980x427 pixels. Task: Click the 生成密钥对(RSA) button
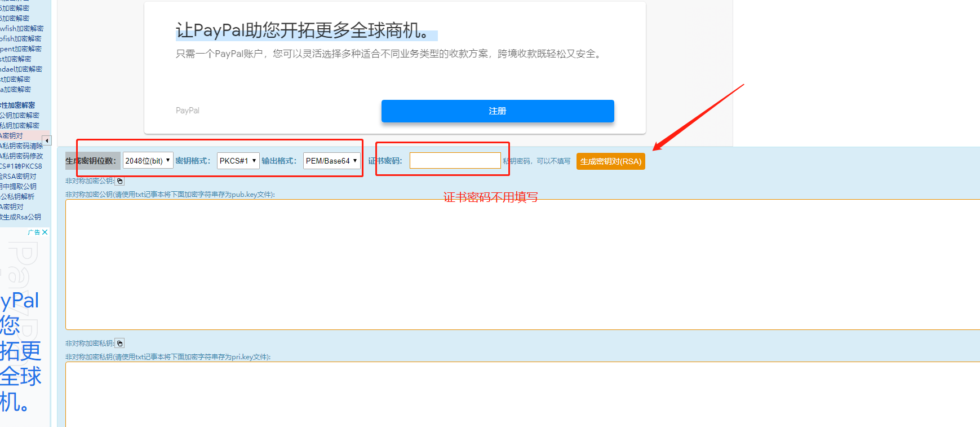coord(611,161)
